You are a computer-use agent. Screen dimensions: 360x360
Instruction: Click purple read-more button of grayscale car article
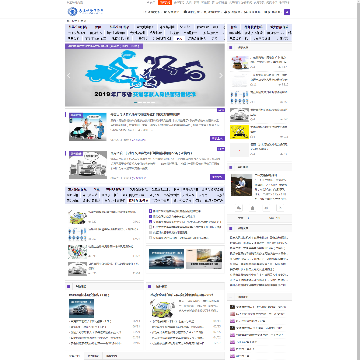[x=217, y=177]
